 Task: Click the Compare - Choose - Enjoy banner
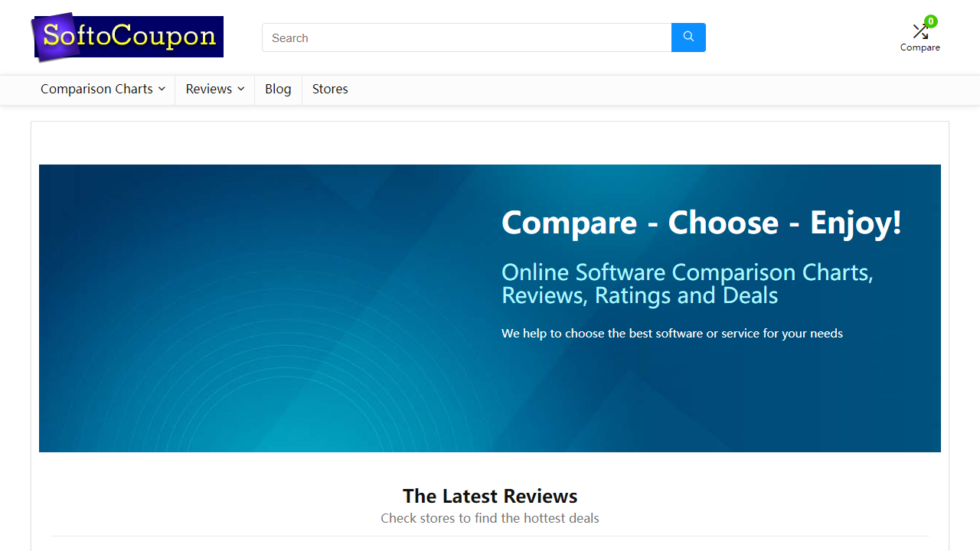pos(701,223)
